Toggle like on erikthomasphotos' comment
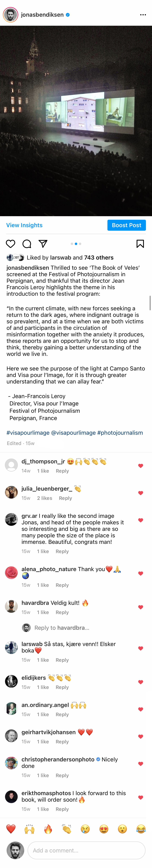This screenshot has width=152, height=868. click(141, 798)
